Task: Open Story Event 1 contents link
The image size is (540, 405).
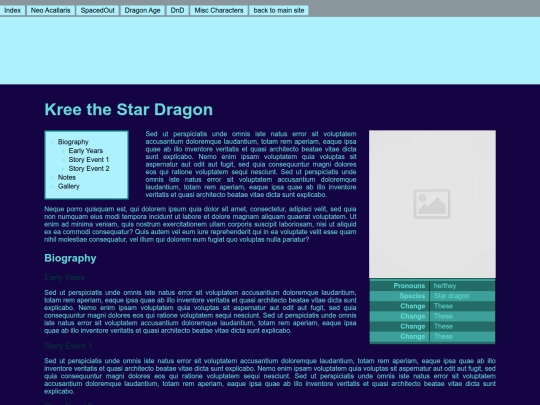Action: (89, 160)
